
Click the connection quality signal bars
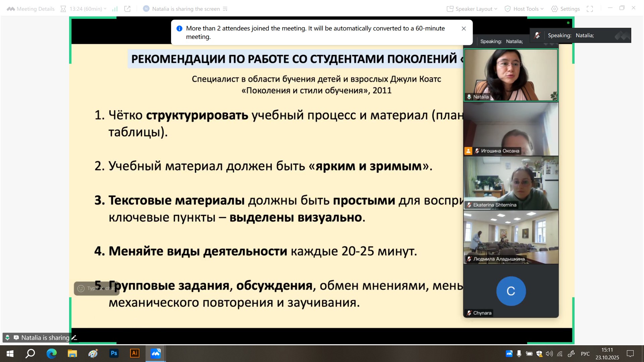[x=115, y=9]
